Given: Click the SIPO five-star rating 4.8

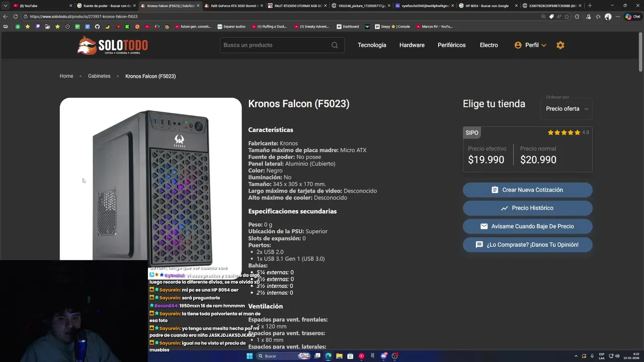Looking at the screenshot, I should coord(568,133).
